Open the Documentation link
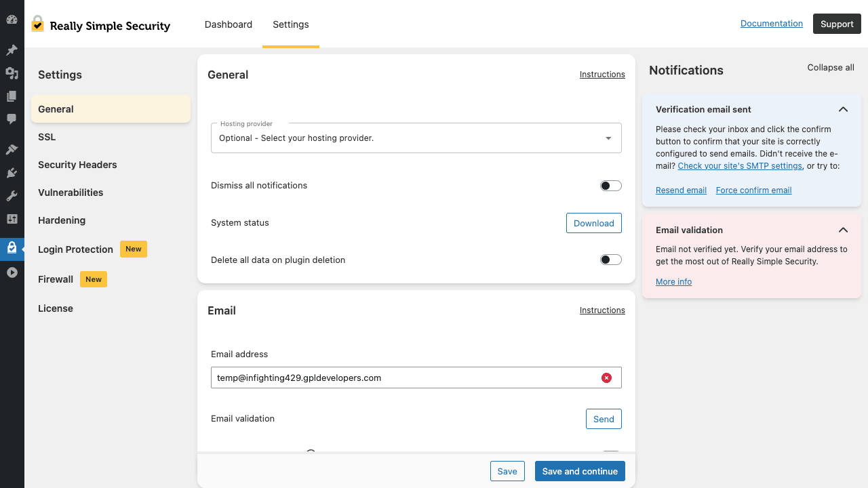Viewport: 868px width, 488px height. (772, 24)
